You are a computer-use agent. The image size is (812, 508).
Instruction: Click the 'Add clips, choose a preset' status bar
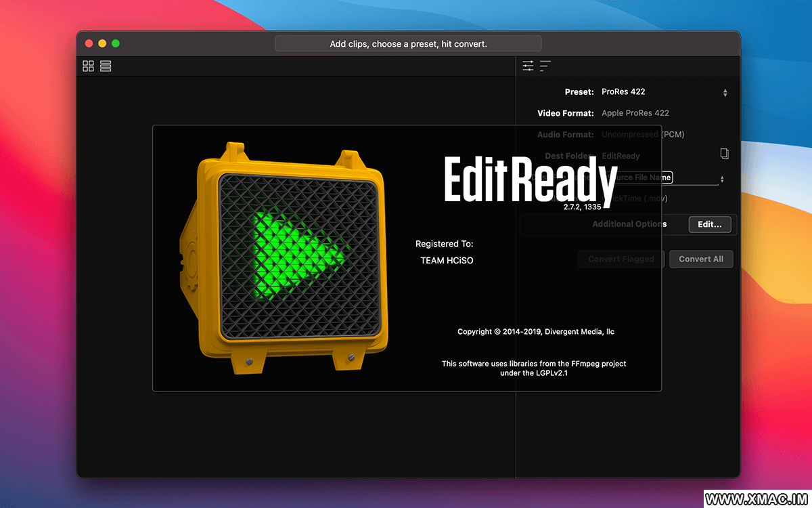(x=408, y=44)
